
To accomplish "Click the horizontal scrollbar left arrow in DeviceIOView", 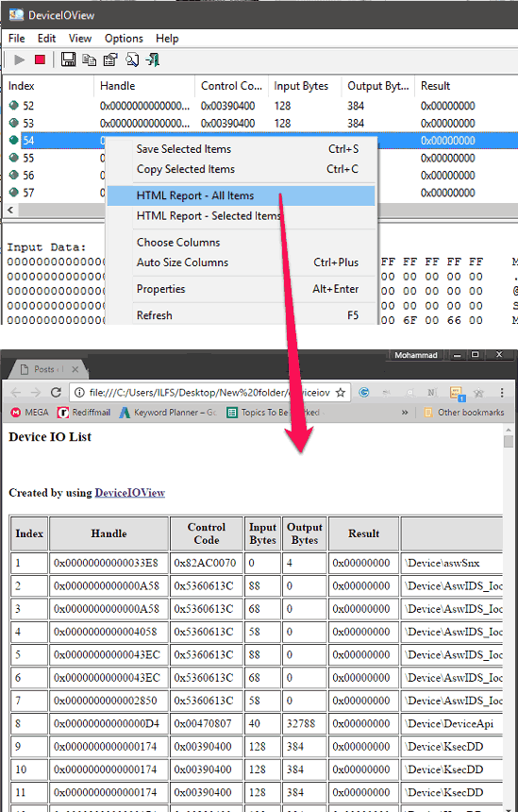I will (x=9, y=210).
